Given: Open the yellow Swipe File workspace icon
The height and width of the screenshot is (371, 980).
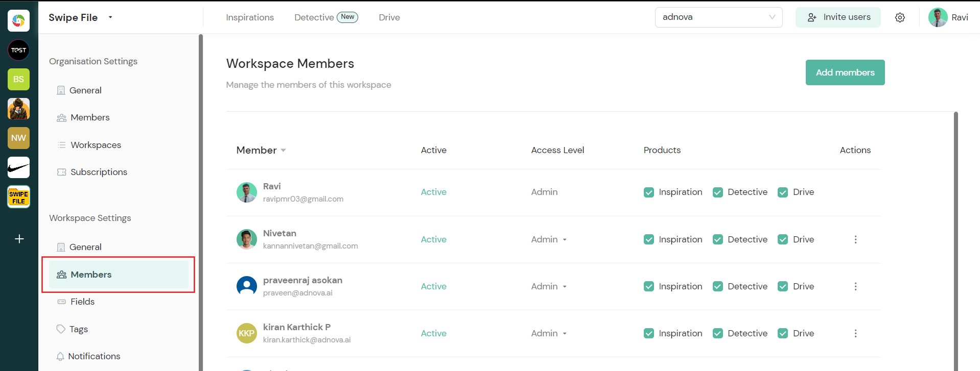Looking at the screenshot, I should pos(19,197).
